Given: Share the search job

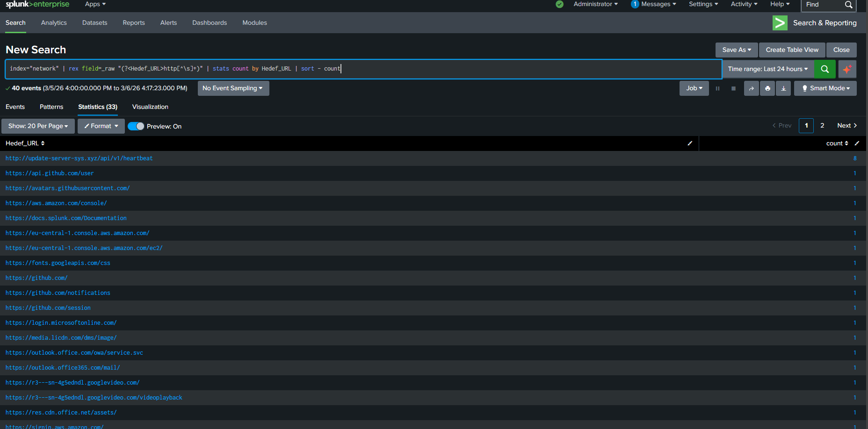Looking at the screenshot, I should point(752,88).
